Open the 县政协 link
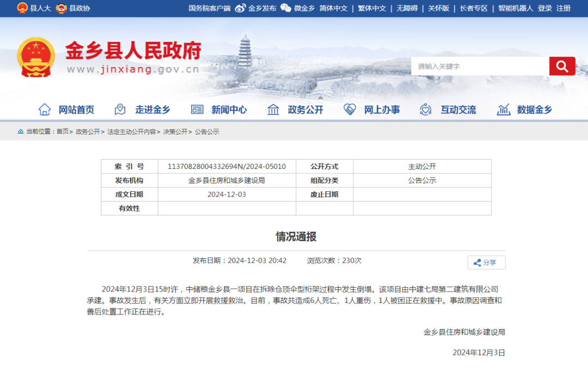588x370 pixels. (79, 8)
